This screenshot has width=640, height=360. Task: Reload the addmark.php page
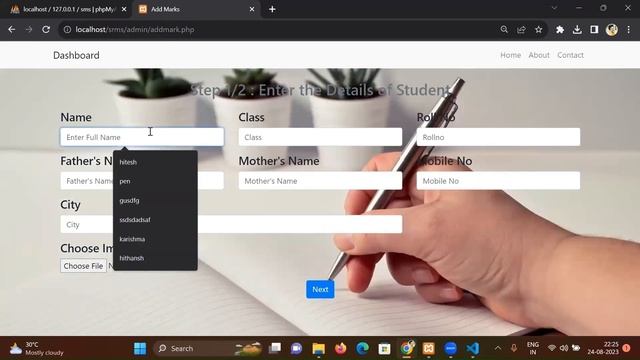tap(46, 29)
